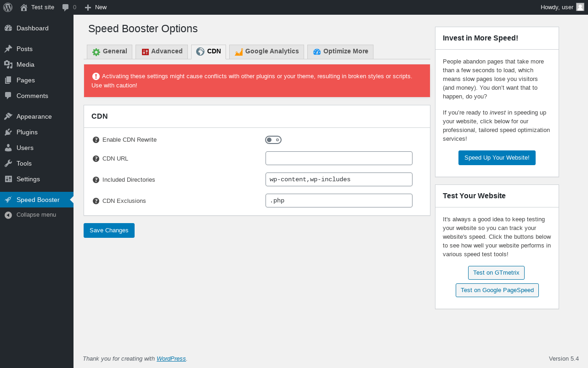Toggle the Enable CDN Rewrite switch

[273, 140]
